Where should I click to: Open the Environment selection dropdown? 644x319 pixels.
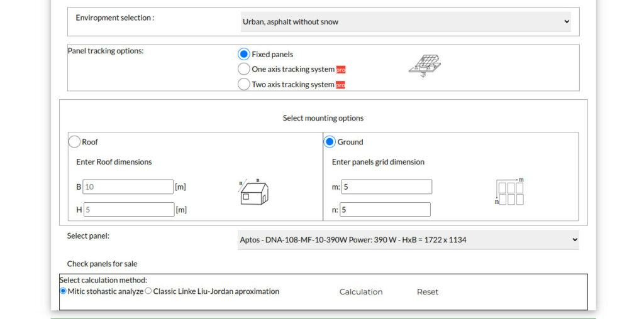(x=406, y=21)
